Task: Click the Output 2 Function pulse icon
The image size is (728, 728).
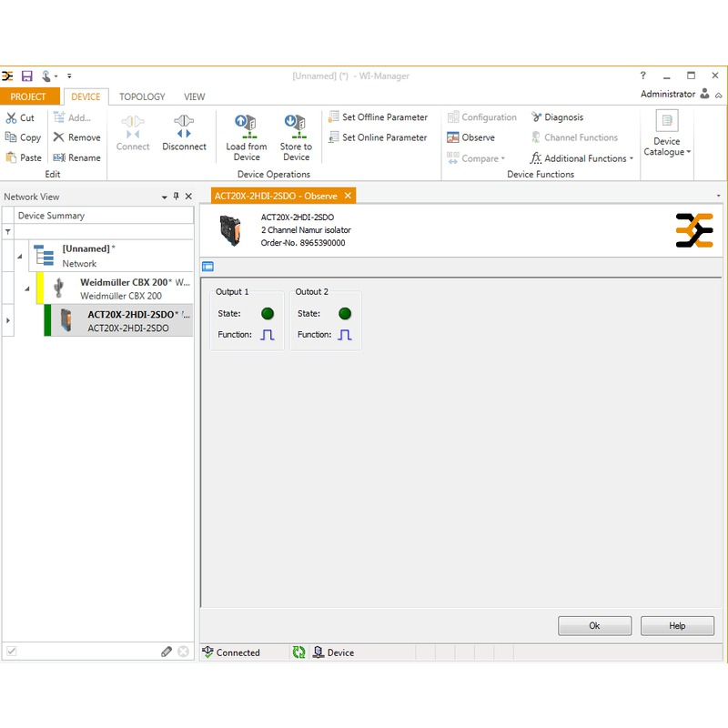Action: pyautogui.click(x=345, y=335)
